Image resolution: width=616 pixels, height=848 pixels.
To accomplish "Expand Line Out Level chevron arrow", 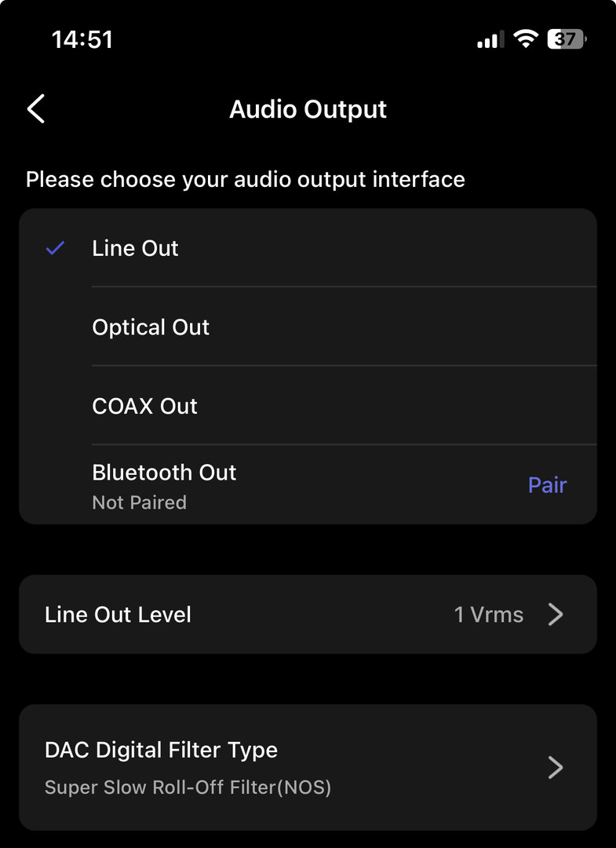I will tap(556, 614).
